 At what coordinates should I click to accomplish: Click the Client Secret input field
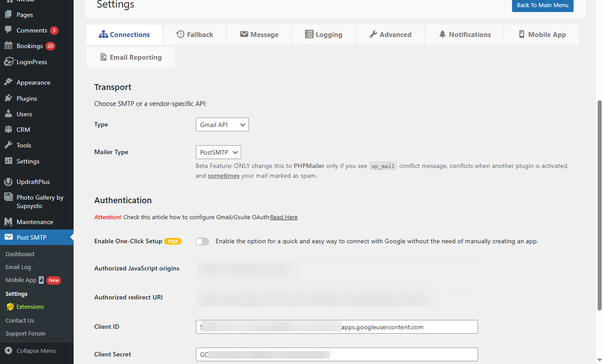(337, 355)
